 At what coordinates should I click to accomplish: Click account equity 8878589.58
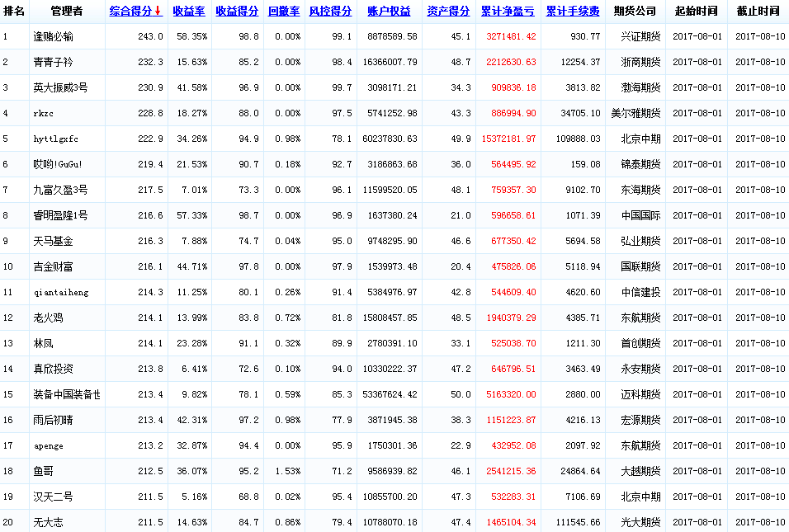[x=393, y=37]
